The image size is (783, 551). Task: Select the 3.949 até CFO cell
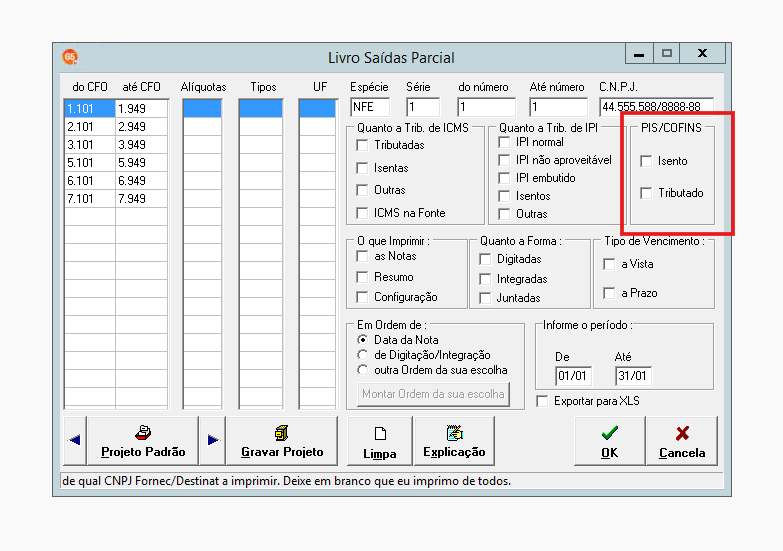tap(142, 145)
